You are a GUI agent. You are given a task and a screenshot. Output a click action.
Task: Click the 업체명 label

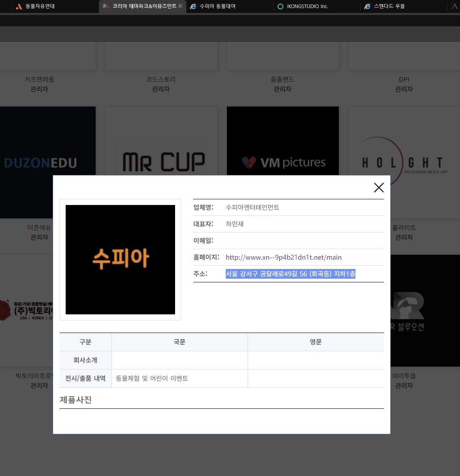[203, 207]
